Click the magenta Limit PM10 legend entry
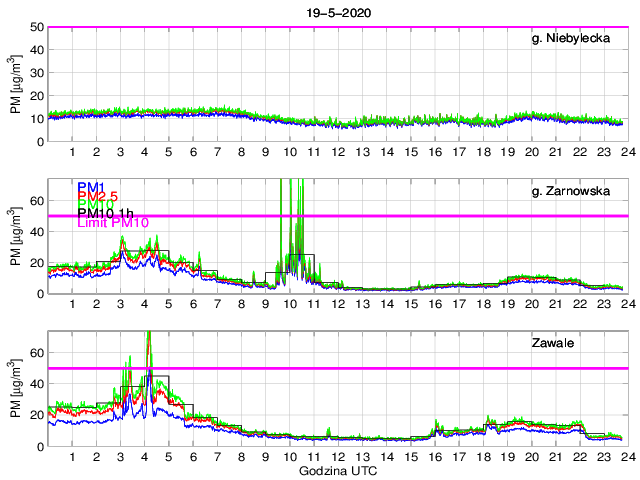640x480 pixels. (113, 224)
